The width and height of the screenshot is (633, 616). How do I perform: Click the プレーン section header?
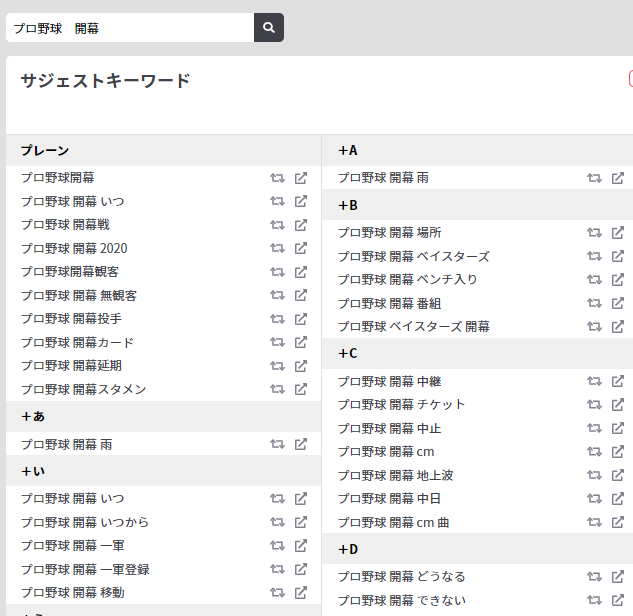(163, 151)
